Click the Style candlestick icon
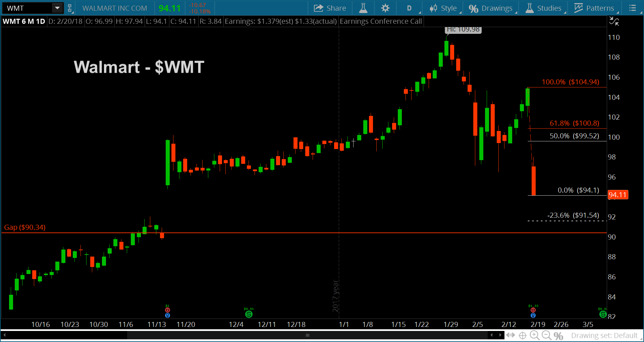 pyautogui.click(x=433, y=8)
